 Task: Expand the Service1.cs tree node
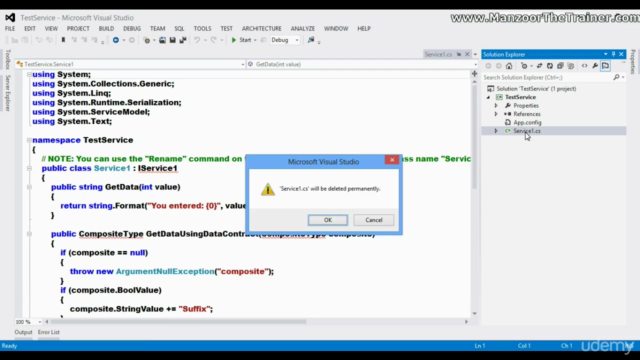pyautogui.click(x=496, y=131)
